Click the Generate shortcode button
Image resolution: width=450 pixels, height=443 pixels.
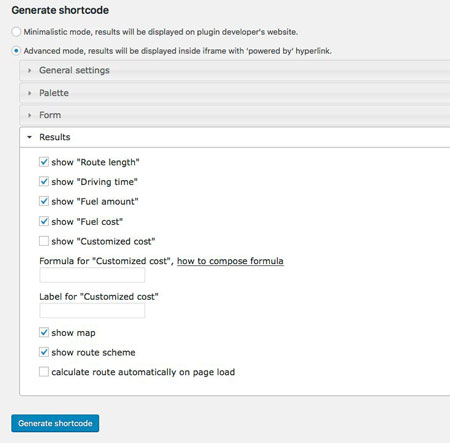point(55,423)
